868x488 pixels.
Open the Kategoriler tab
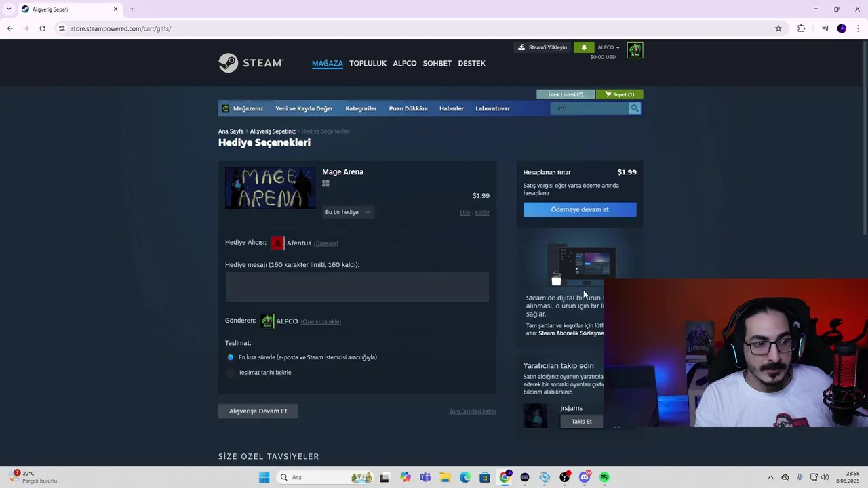[x=361, y=108]
